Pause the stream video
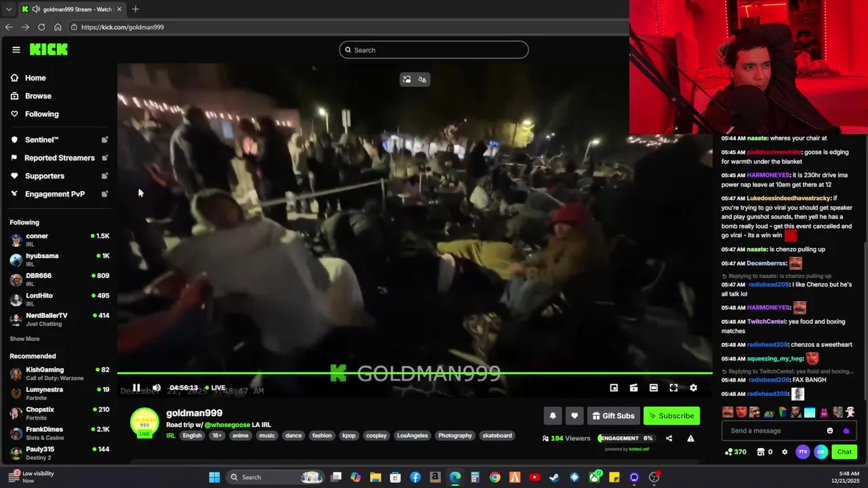 (x=136, y=388)
